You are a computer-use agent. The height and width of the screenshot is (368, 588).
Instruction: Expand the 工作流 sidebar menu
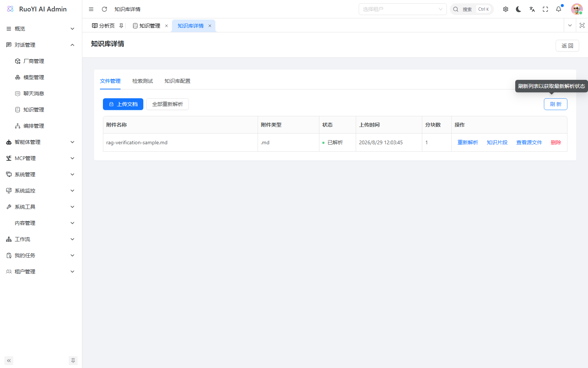41,239
